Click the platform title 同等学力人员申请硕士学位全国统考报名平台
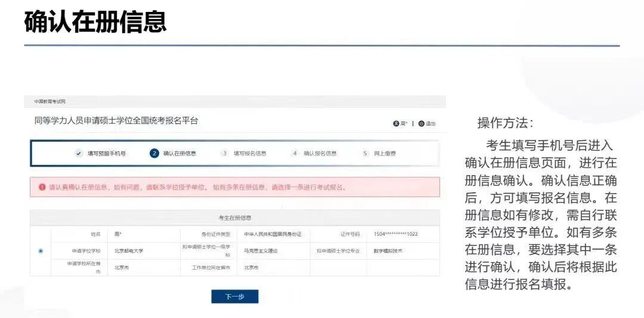Image resolution: width=644 pixels, height=318 pixels. point(116,121)
